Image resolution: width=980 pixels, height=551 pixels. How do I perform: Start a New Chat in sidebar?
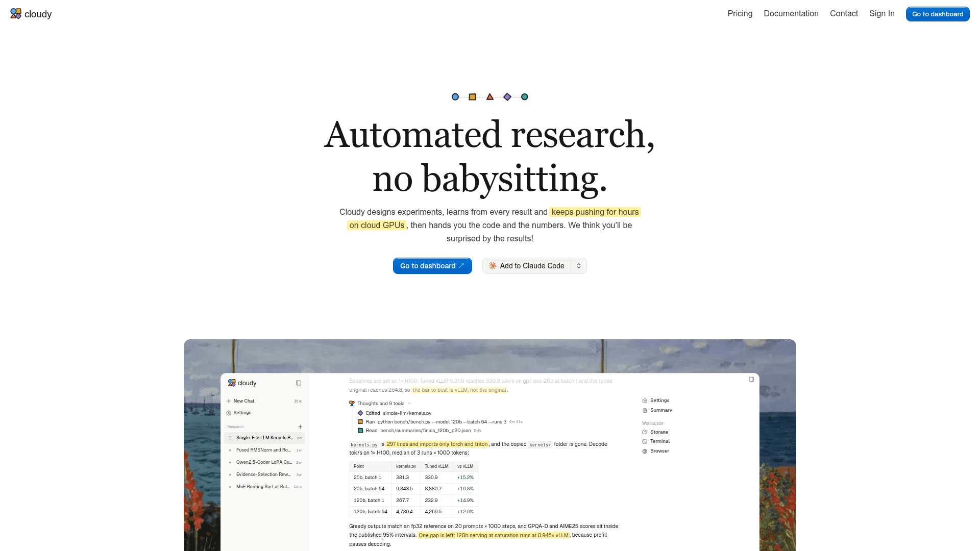coord(264,401)
